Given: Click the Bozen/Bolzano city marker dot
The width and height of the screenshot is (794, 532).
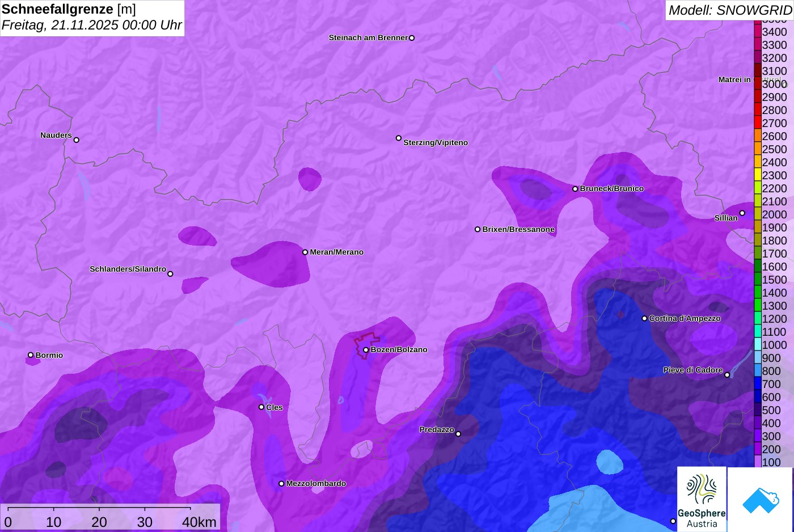Looking at the screenshot, I should pos(366,350).
